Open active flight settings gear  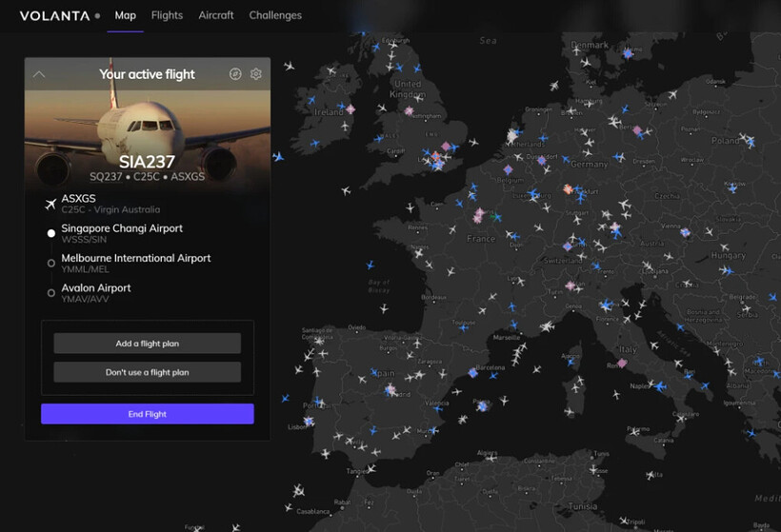pyautogui.click(x=256, y=74)
